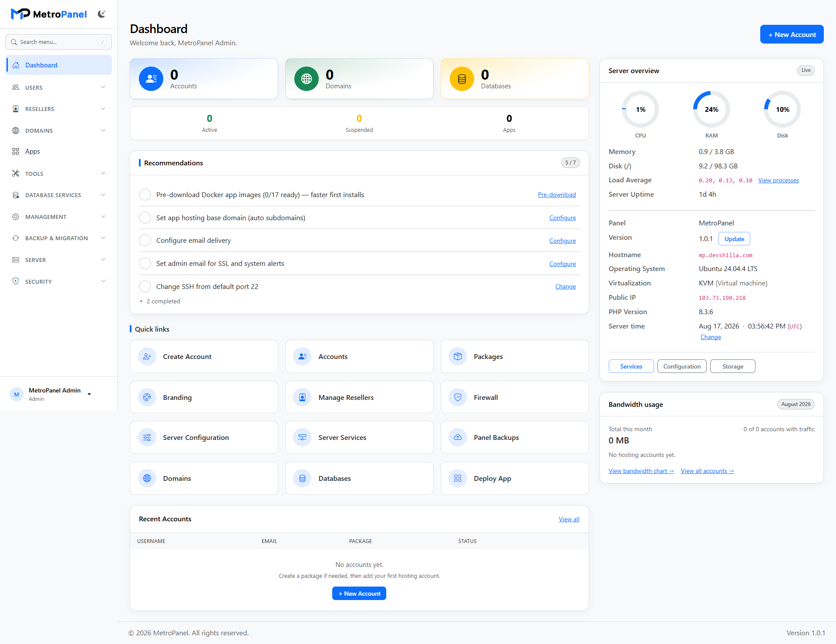
Task: Click the Apps grid icon in sidebar
Action: point(16,151)
